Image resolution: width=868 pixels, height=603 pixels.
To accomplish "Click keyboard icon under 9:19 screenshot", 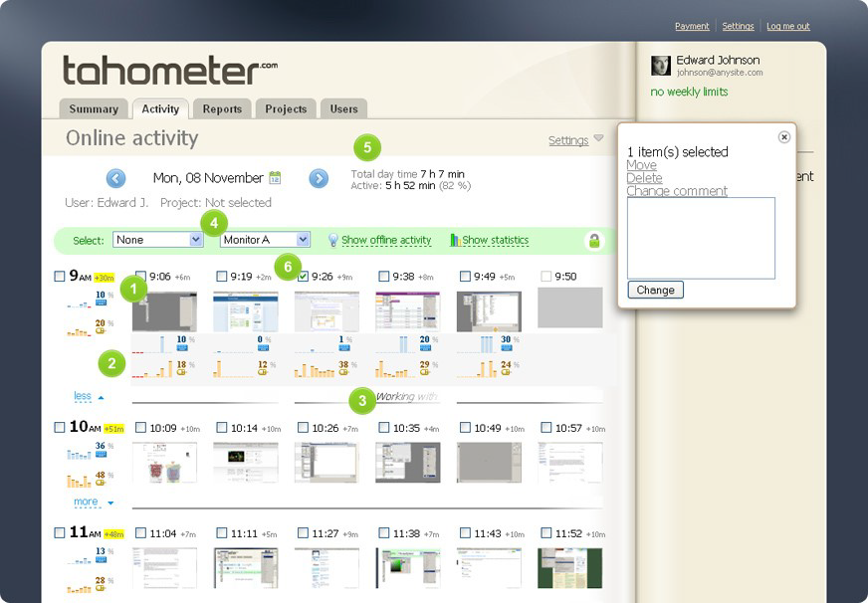I will 263,347.
